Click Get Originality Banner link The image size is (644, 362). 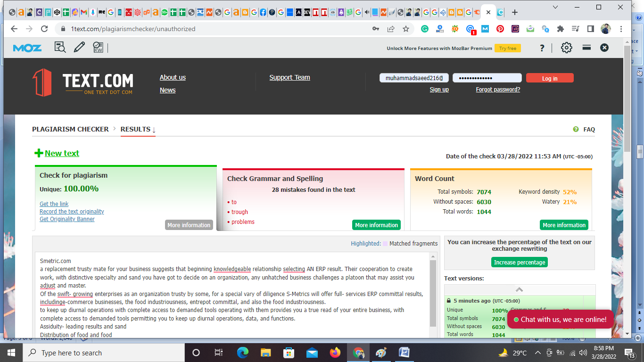click(67, 219)
